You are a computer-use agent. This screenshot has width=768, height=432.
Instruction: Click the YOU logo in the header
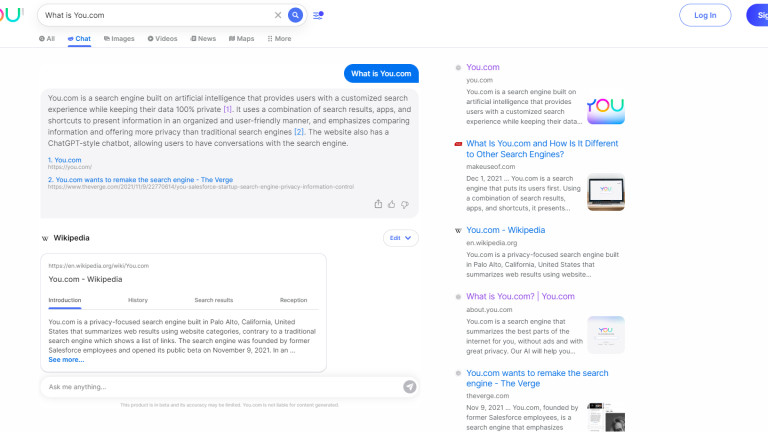coord(11,14)
